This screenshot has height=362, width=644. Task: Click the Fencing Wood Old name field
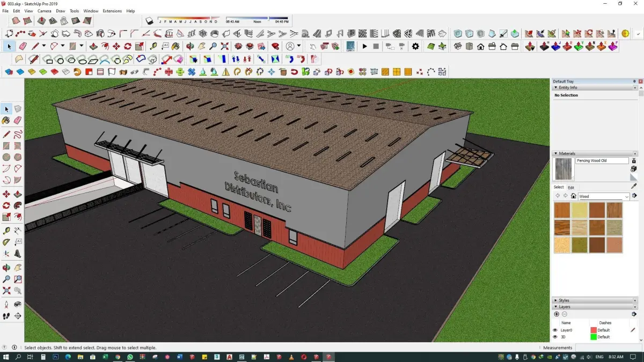click(602, 161)
